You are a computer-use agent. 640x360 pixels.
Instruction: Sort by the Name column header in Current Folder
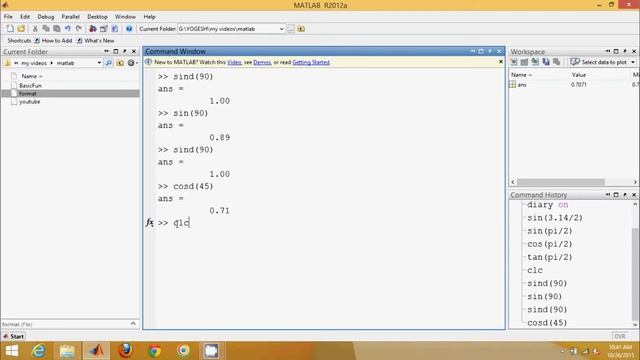click(x=32, y=76)
